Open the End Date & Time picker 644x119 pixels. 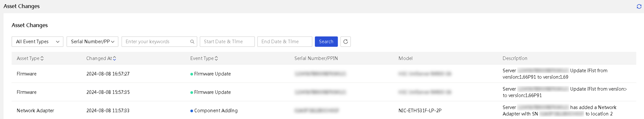285,42
